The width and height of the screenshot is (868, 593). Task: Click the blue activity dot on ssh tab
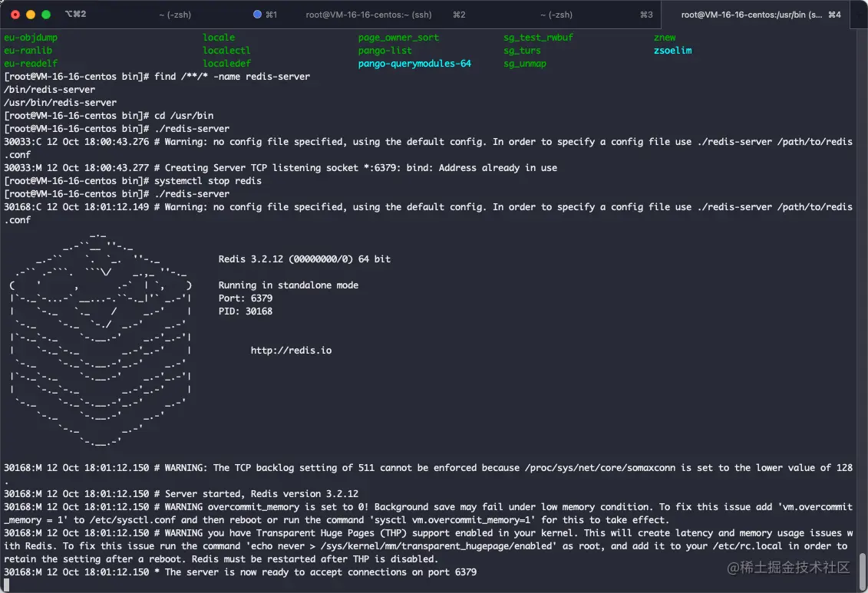pyautogui.click(x=257, y=15)
